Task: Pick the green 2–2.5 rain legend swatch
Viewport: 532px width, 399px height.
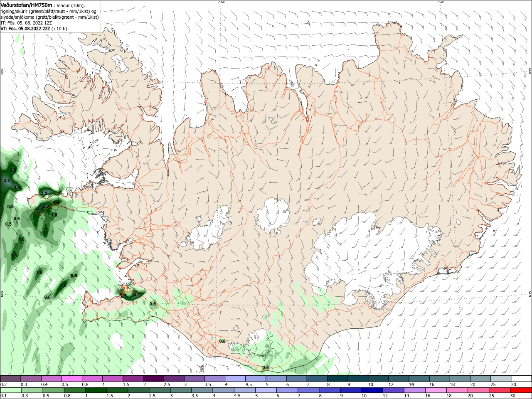Action: pyautogui.click(x=138, y=390)
